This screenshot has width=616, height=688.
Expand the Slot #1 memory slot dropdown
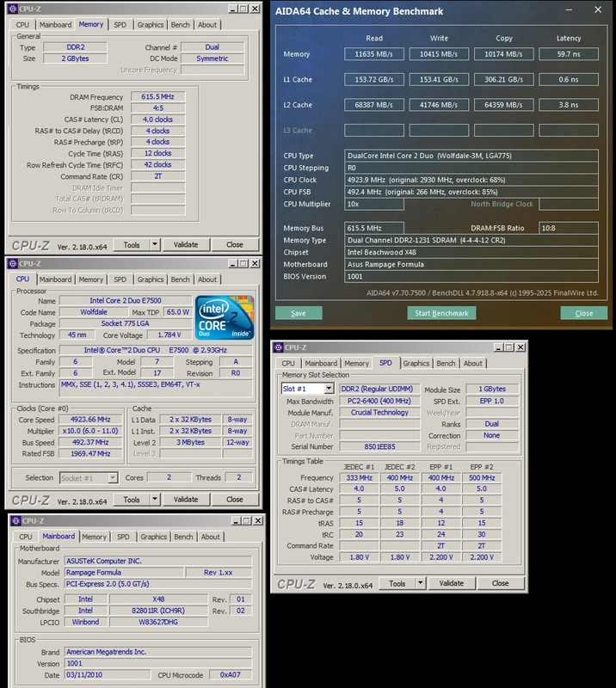pyautogui.click(x=329, y=389)
